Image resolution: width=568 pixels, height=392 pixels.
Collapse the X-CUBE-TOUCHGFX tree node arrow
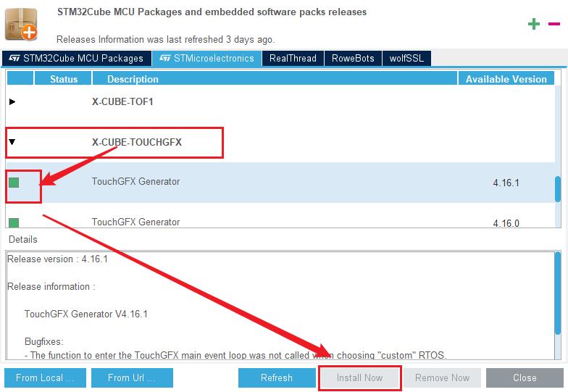point(12,142)
